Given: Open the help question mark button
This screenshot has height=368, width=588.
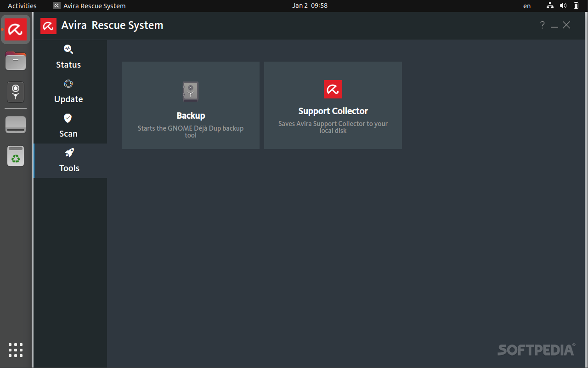Looking at the screenshot, I should click(543, 25).
